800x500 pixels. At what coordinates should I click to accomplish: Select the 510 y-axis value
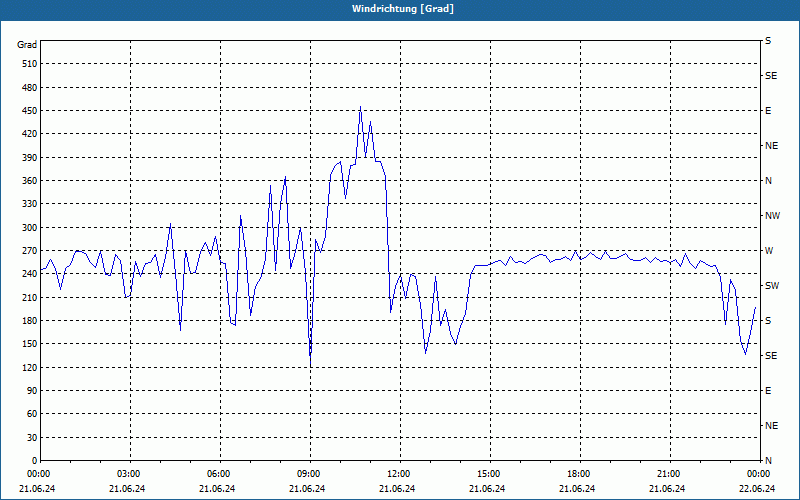click(x=30, y=64)
